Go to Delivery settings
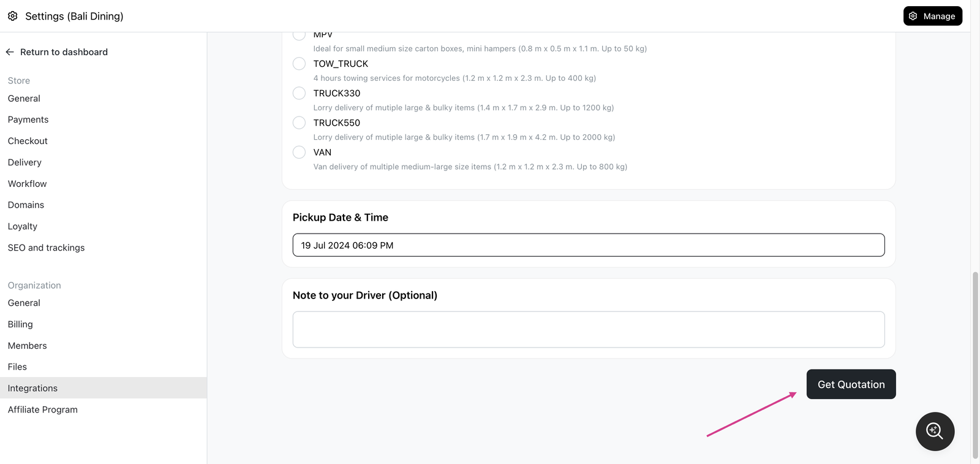 (x=24, y=162)
